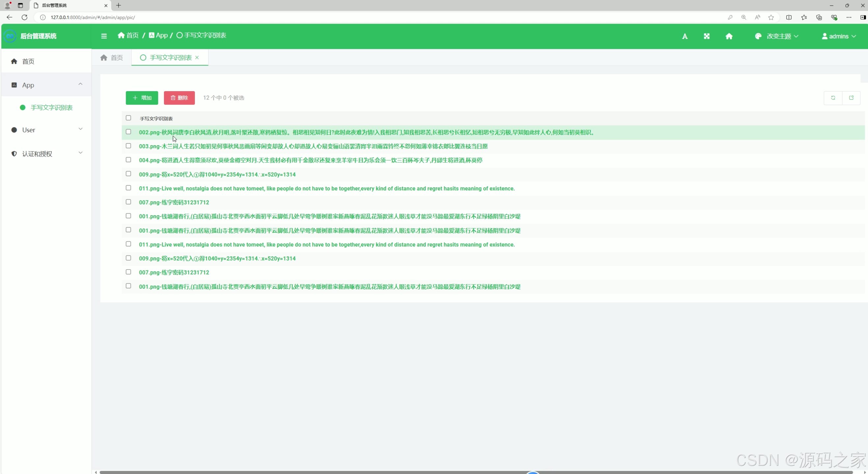Check the select-all checkbox in the table header
Image resolution: width=868 pixels, height=474 pixels.
(128, 118)
